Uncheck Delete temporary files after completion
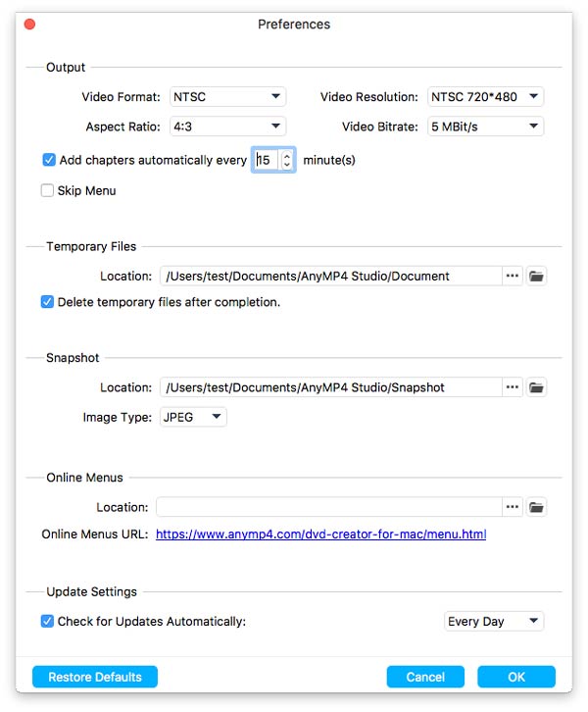The height and width of the screenshot is (712, 588). (47, 302)
